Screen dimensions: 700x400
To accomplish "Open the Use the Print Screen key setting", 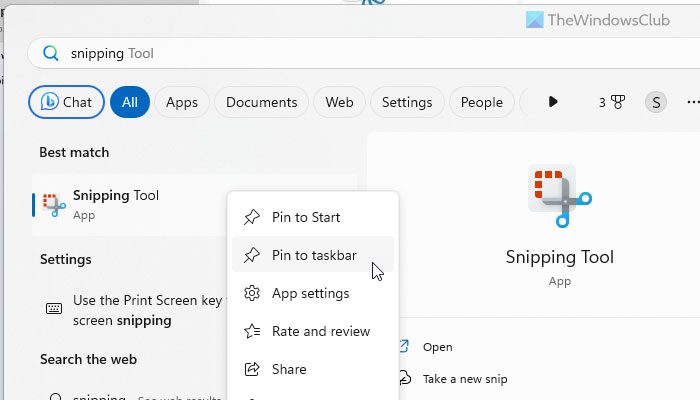I will [x=129, y=310].
